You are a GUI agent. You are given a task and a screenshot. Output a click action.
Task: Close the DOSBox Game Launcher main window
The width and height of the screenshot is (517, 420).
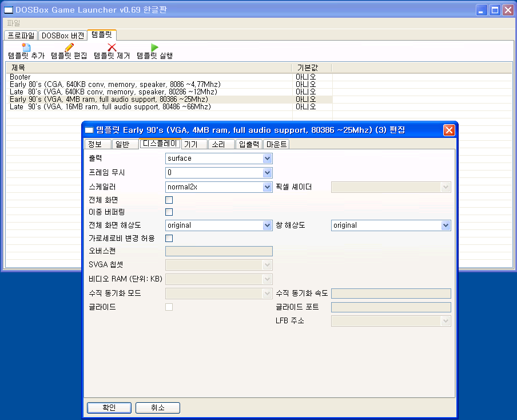[x=508, y=10]
